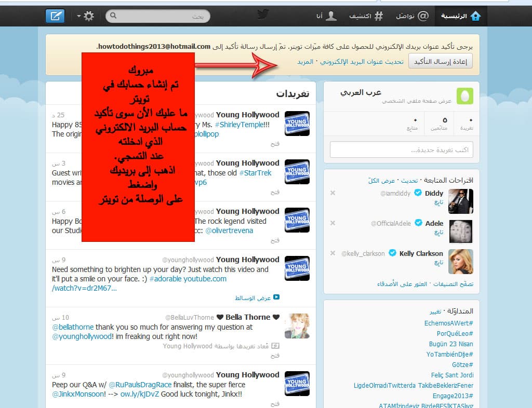Open the اكتشف discover tab
The width and height of the screenshot is (532, 408).
(366, 16)
